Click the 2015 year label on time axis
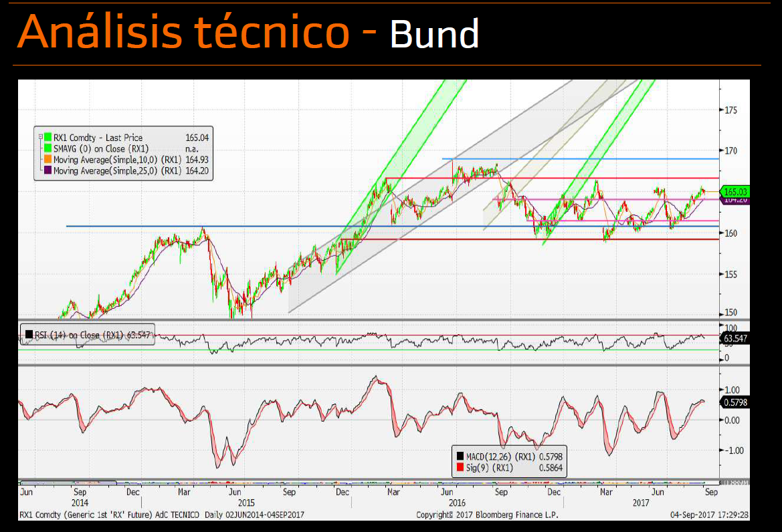Image resolution: width=782 pixels, height=532 pixels. (246, 503)
